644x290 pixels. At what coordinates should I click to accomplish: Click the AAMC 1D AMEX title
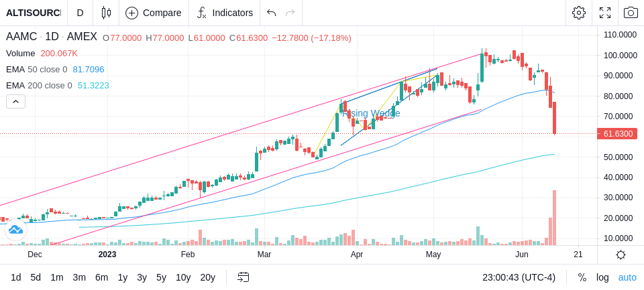pyautogui.click(x=52, y=37)
